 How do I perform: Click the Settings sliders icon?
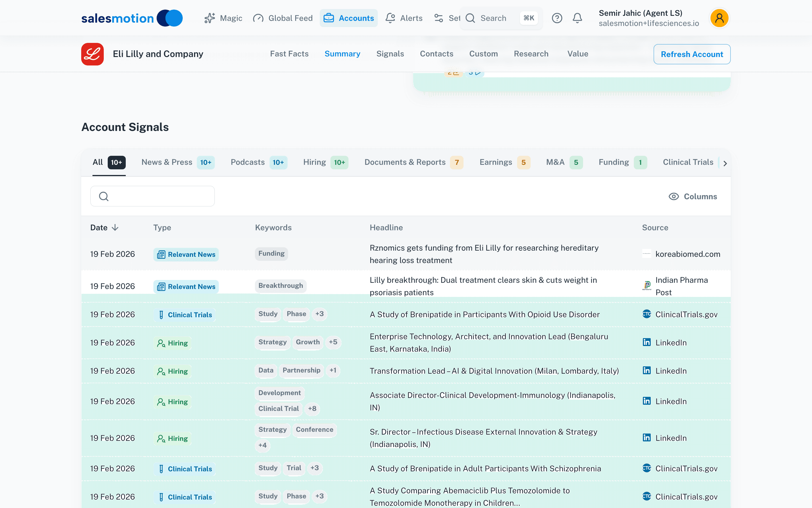438,18
